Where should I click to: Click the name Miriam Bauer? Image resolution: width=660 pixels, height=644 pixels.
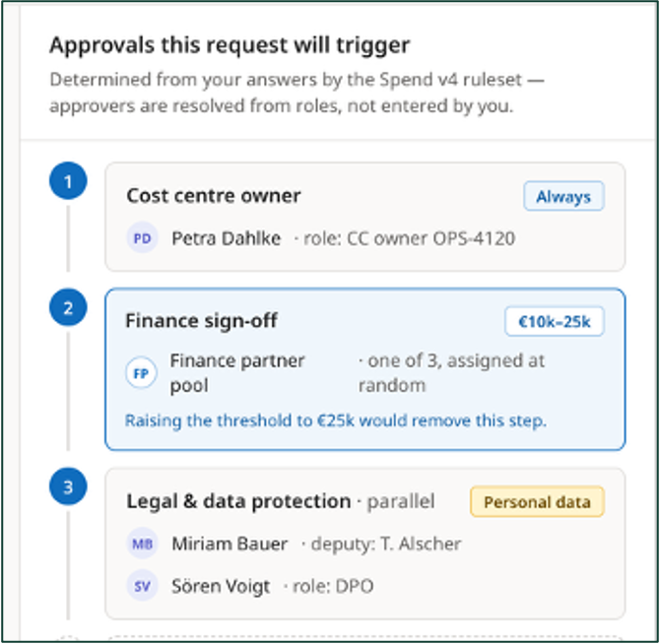pos(230,544)
